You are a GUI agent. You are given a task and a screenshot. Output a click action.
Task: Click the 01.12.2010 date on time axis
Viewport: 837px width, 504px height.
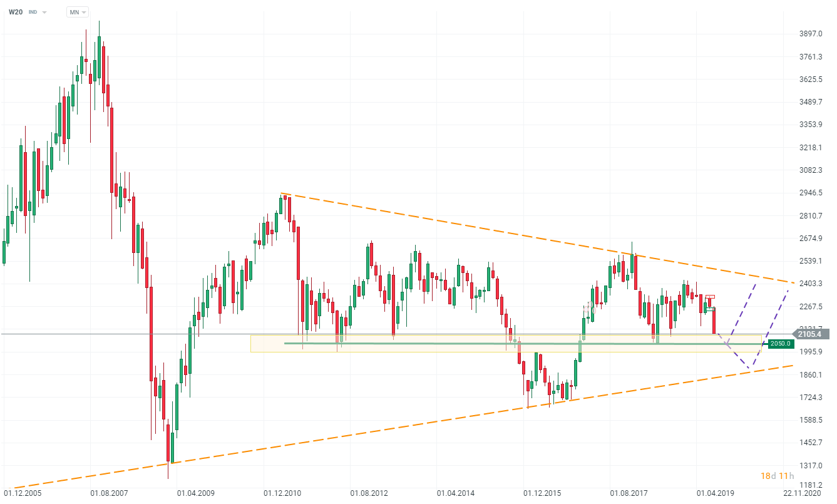(x=283, y=493)
